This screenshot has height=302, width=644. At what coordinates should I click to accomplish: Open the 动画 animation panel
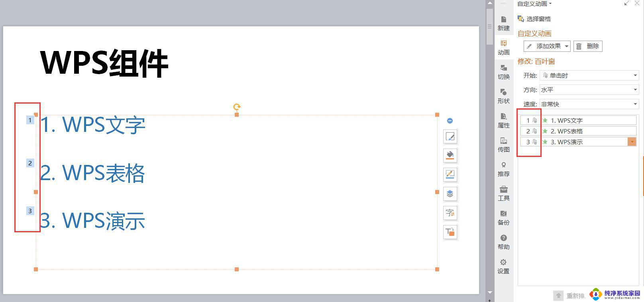point(503,47)
